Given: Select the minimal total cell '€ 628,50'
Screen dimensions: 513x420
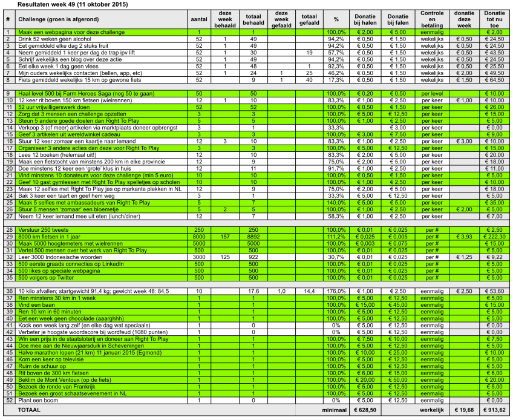Looking at the screenshot, I should click(x=365, y=410).
